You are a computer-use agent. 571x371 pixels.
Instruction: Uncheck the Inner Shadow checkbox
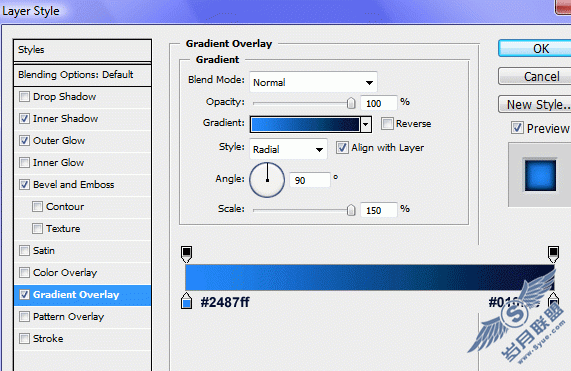(x=24, y=119)
